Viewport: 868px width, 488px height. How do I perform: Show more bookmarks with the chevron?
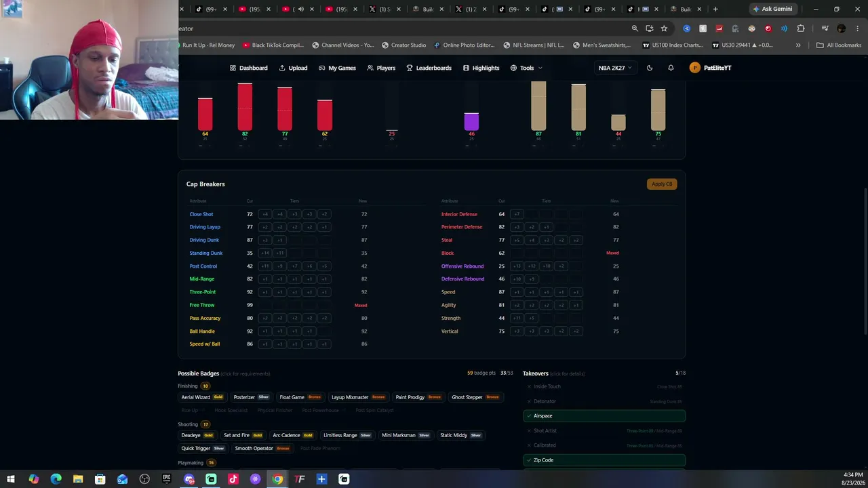[798, 45]
